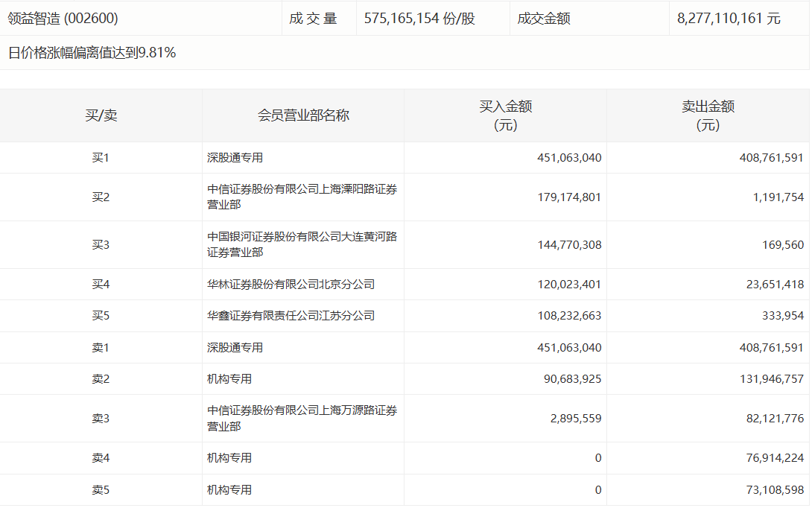The image size is (812, 508).
Task: Click the 会员营业部名称 column header
Action: (303, 115)
